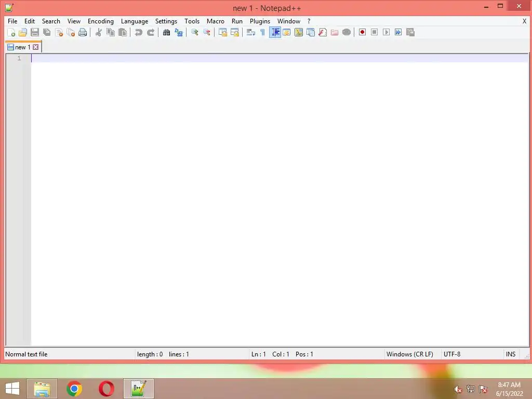Click 'Ln : 1 Col : 1 Pos : 1' status
This screenshot has height=399, width=532.
tap(282, 354)
